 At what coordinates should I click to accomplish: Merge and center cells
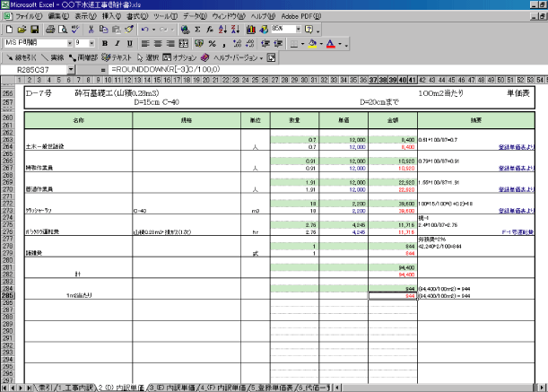click(x=184, y=44)
